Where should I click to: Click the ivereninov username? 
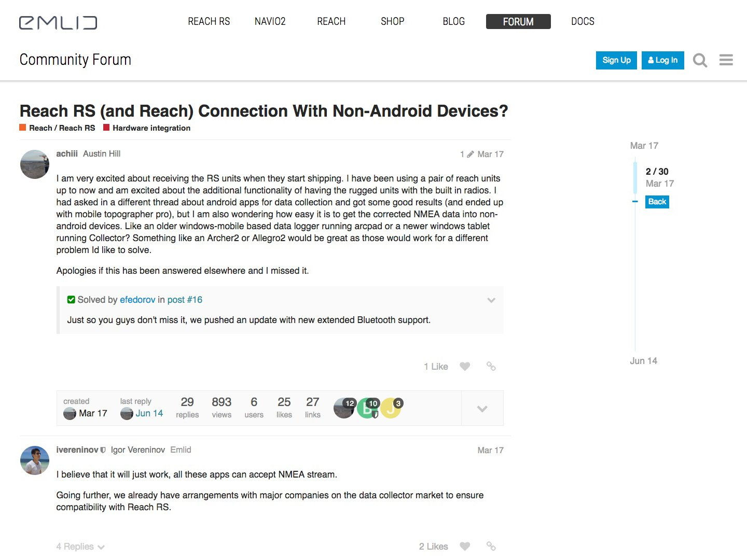click(x=77, y=450)
